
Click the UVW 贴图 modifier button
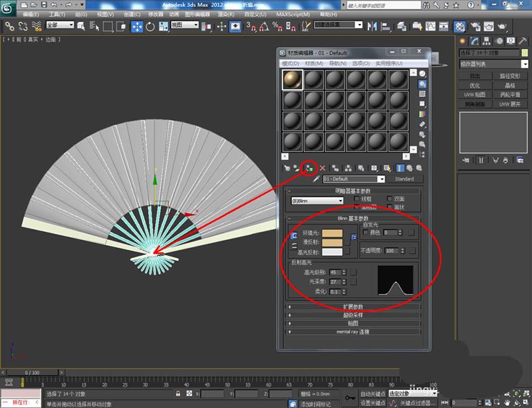coord(474,95)
